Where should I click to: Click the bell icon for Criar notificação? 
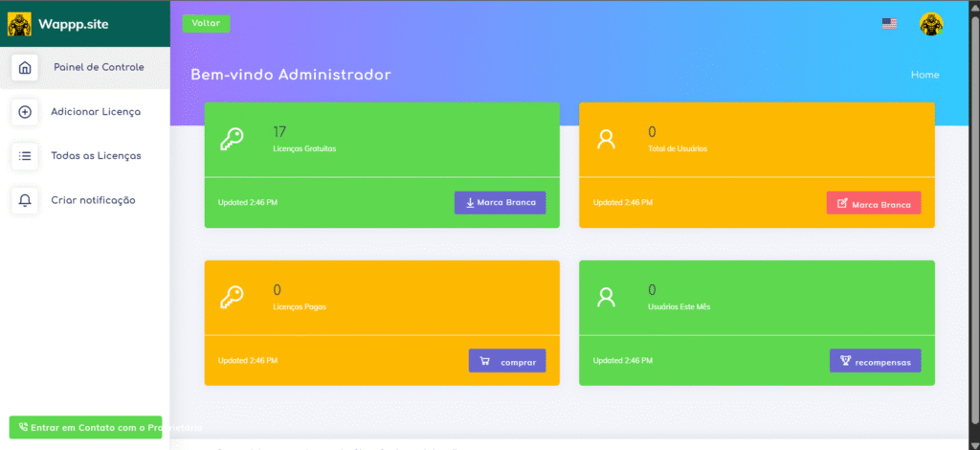click(x=25, y=200)
